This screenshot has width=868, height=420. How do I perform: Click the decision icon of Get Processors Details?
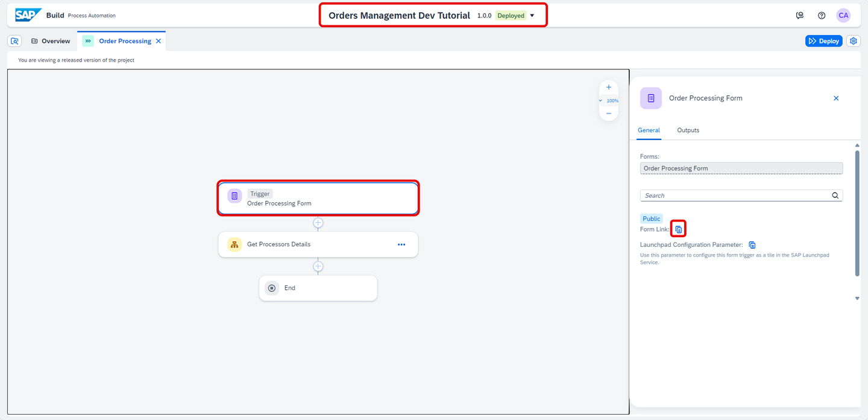tap(234, 244)
